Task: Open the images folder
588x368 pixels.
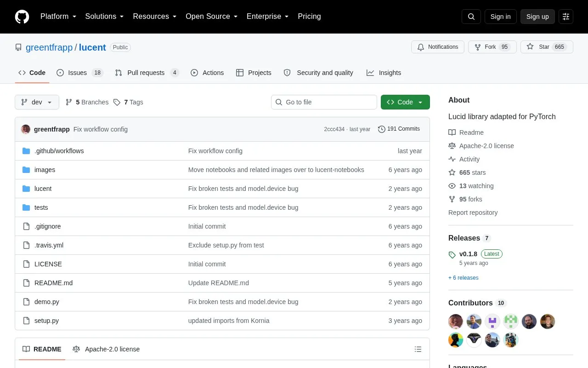Action: coord(45,170)
